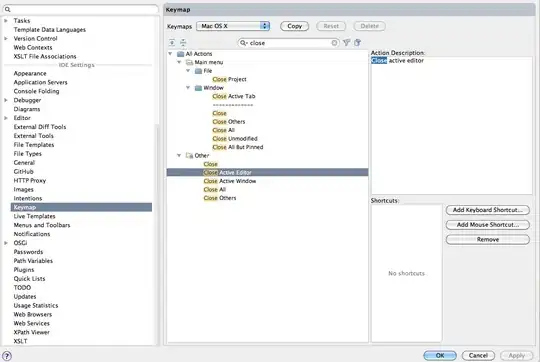Collapse the Other group in action tree
This screenshot has width=540, height=362.
click(179, 155)
